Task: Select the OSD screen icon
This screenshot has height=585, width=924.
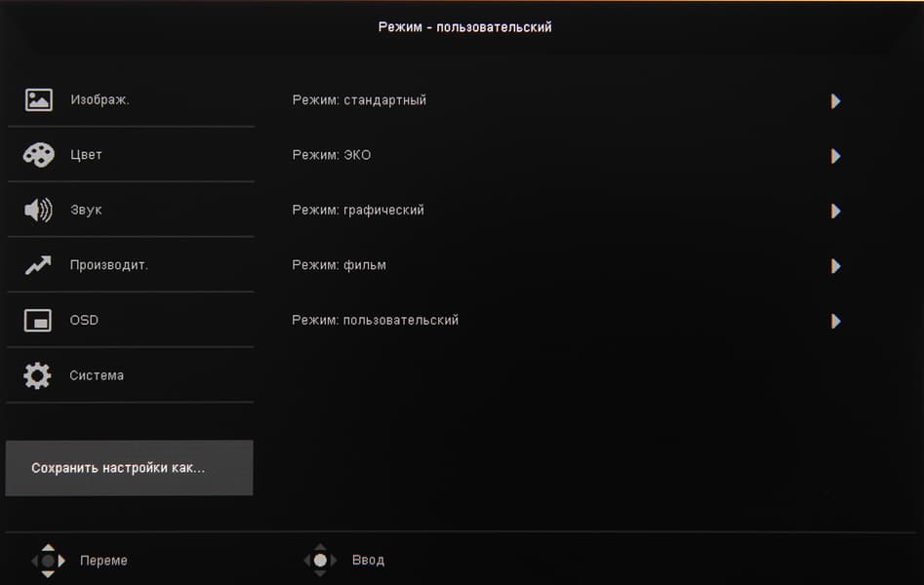Action: [38, 320]
